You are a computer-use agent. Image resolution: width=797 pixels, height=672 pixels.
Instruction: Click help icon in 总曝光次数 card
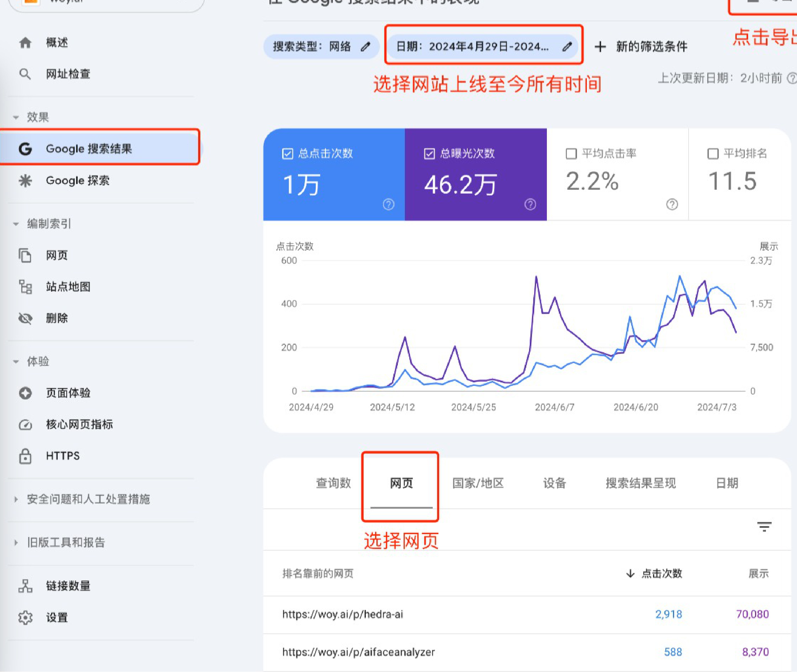click(x=530, y=205)
